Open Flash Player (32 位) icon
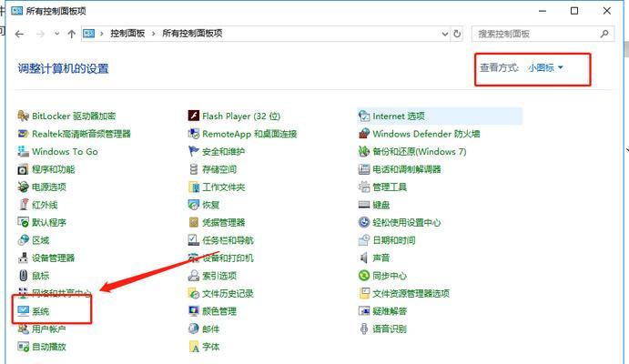Viewport: 629px width, 364px height. click(193, 116)
